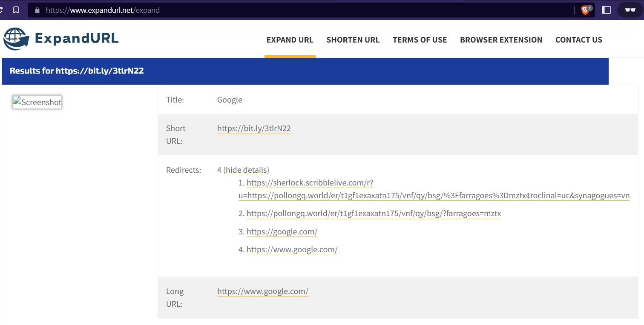The height and width of the screenshot is (325, 644).
Task: Open the second redirect pollongq.world link
Action: [x=374, y=214]
